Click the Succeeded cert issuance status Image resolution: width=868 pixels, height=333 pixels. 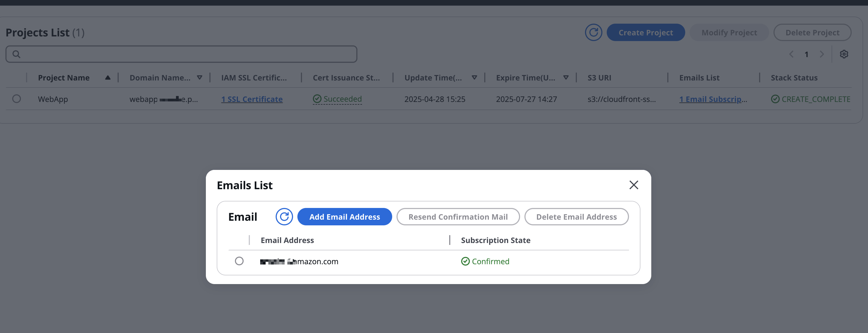(337, 99)
